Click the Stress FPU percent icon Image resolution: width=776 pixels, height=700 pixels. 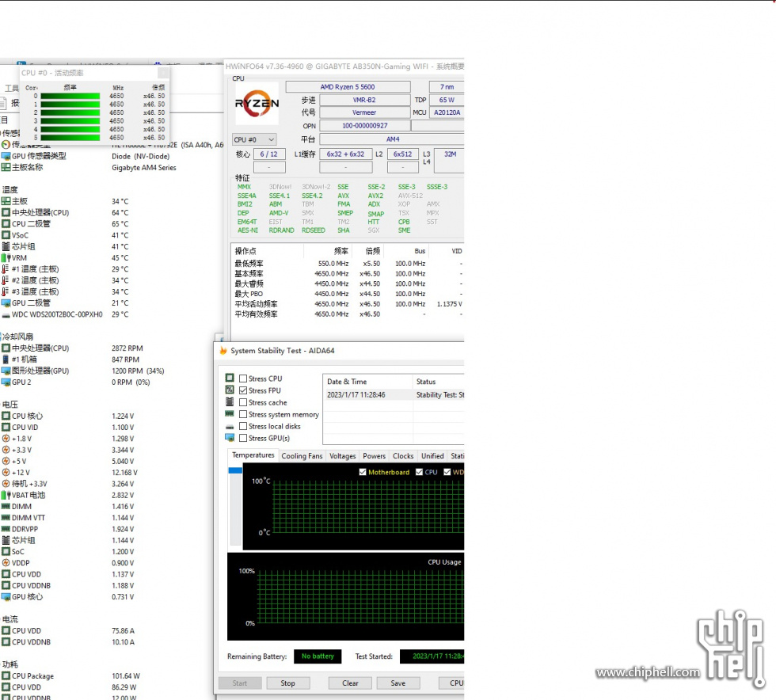(230, 390)
